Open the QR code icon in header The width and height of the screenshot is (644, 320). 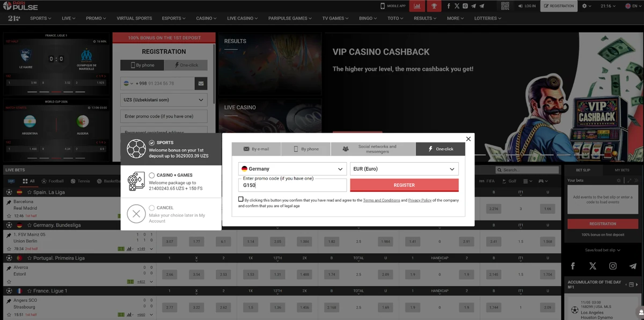505,6
